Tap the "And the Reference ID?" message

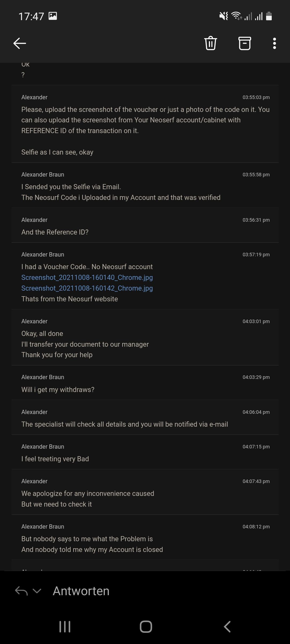click(55, 232)
